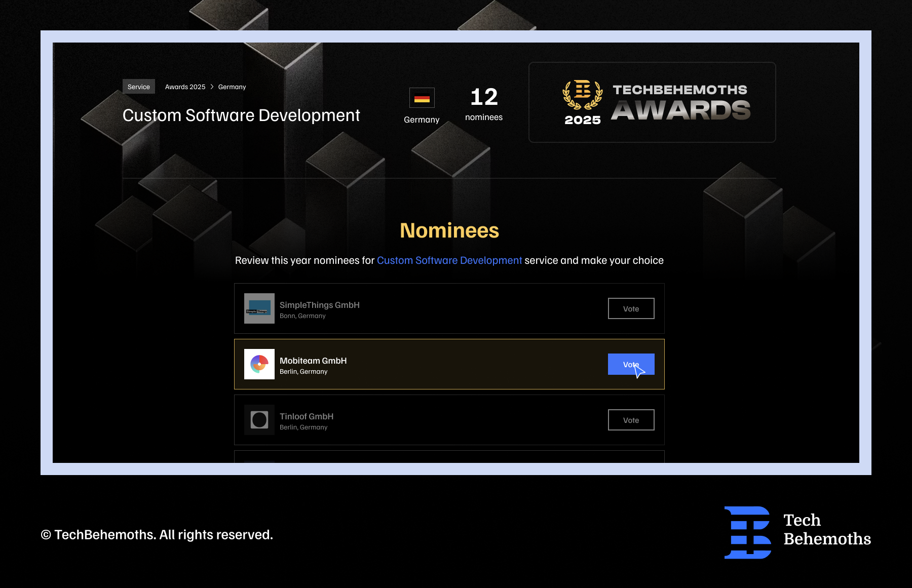Select the Service tag in breadcrumbs
Image resolution: width=912 pixels, height=588 pixels.
point(138,87)
